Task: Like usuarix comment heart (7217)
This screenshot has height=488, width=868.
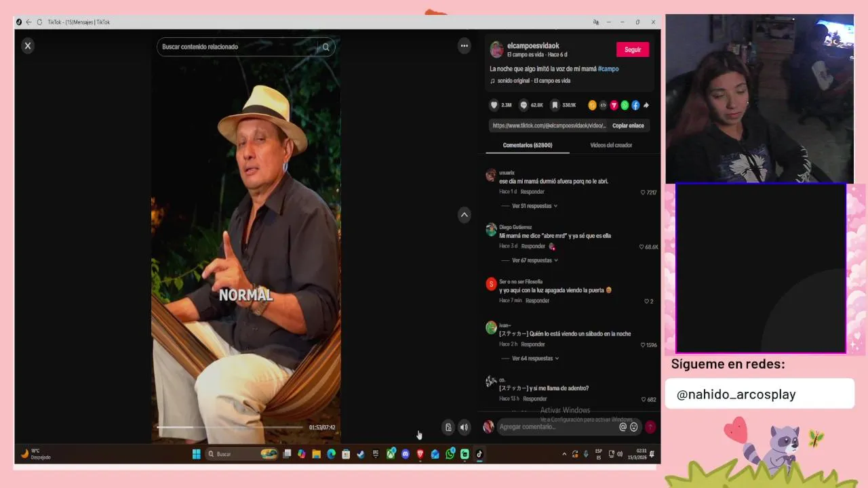Action: 643,192
